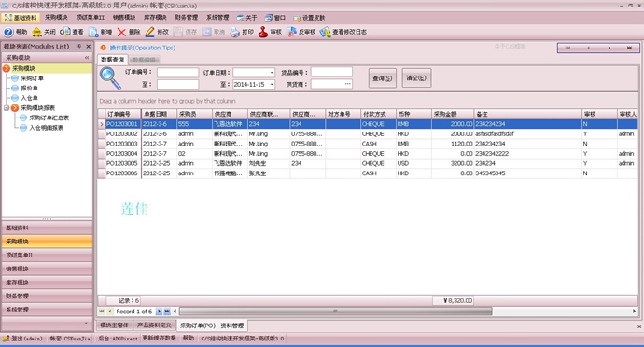
Task: Select 财务管理 in left navigation pane
Action: point(48,296)
